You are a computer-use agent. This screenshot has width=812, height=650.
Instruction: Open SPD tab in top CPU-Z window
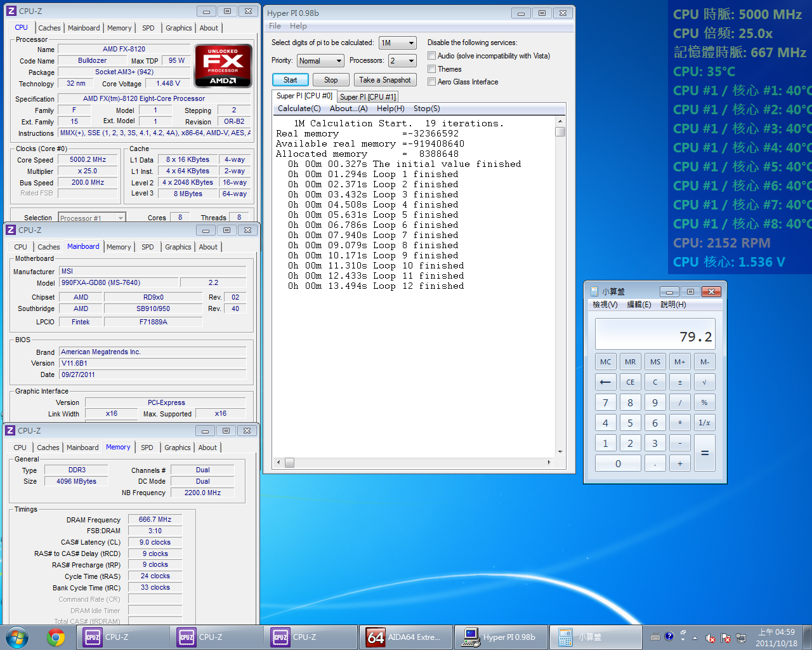[148, 28]
